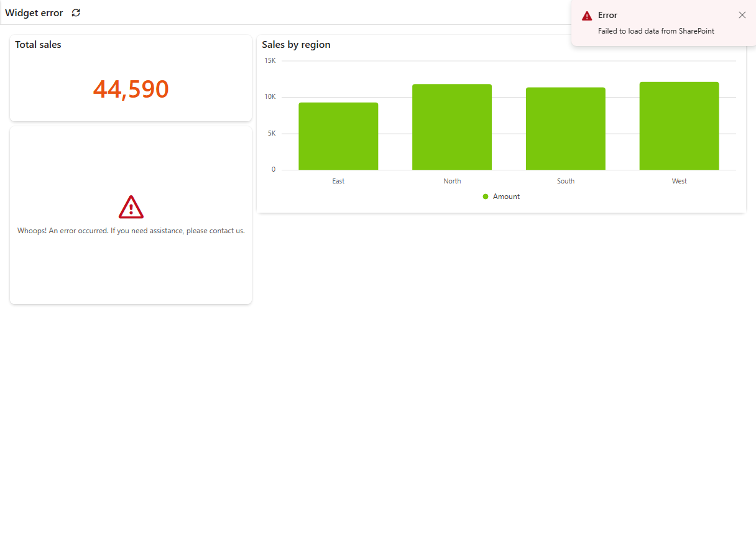The image size is (756, 551).
Task: Click the South axis label
Action: coord(566,181)
